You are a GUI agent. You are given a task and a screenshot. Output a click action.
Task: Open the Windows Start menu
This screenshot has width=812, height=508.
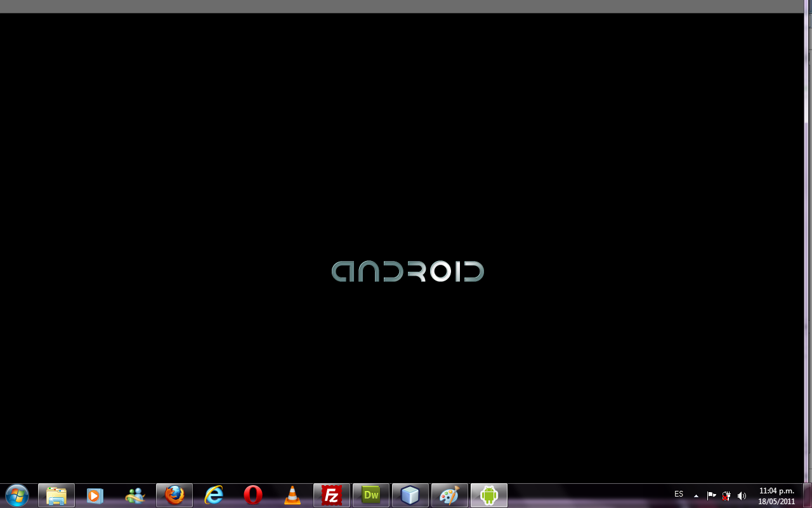17,495
